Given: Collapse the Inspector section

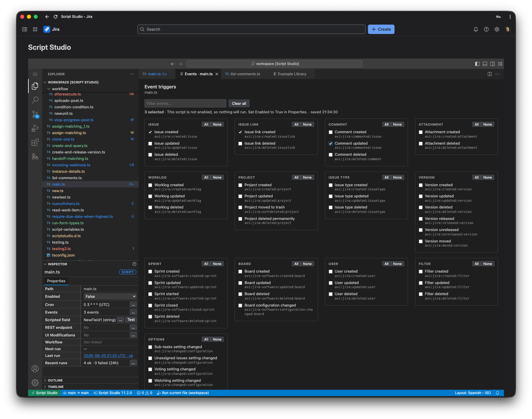Looking at the screenshot, I should [45, 264].
